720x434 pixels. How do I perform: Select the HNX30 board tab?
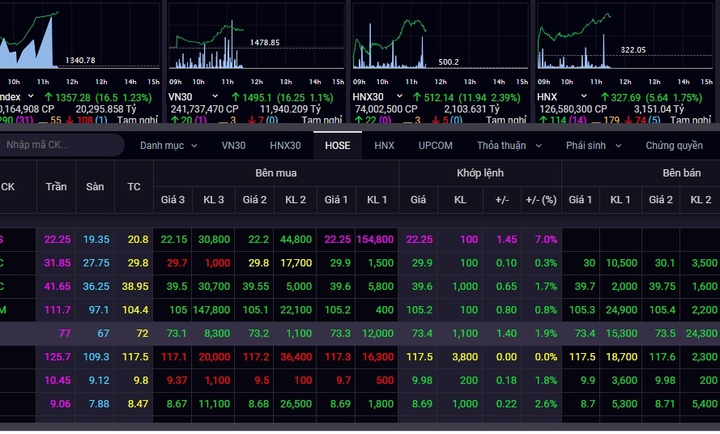point(286,145)
